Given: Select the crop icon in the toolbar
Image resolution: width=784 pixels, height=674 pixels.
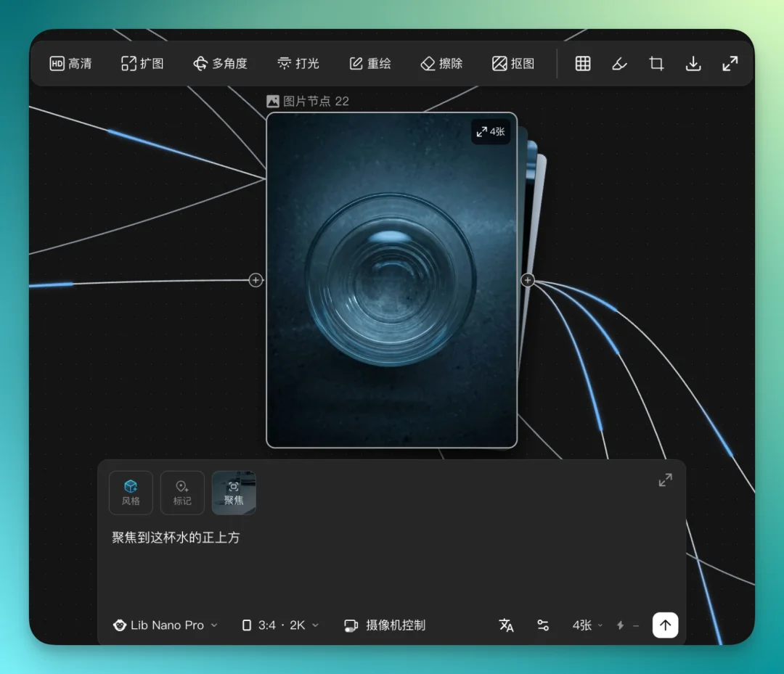Looking at the screenshot, I should tap(656, 63).
